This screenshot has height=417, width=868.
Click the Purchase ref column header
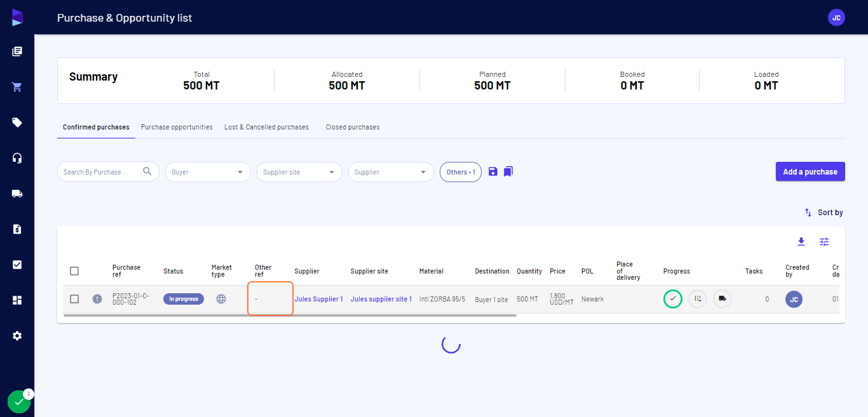(x=126, y=271)
